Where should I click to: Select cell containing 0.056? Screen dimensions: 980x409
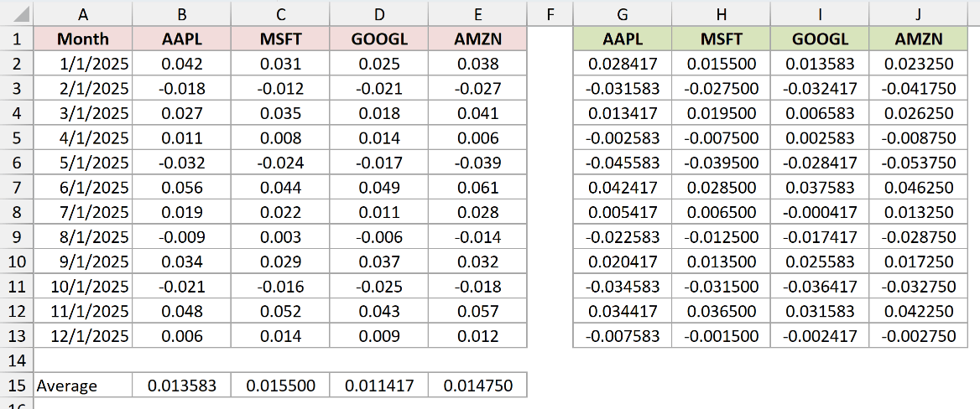[181, 188]
